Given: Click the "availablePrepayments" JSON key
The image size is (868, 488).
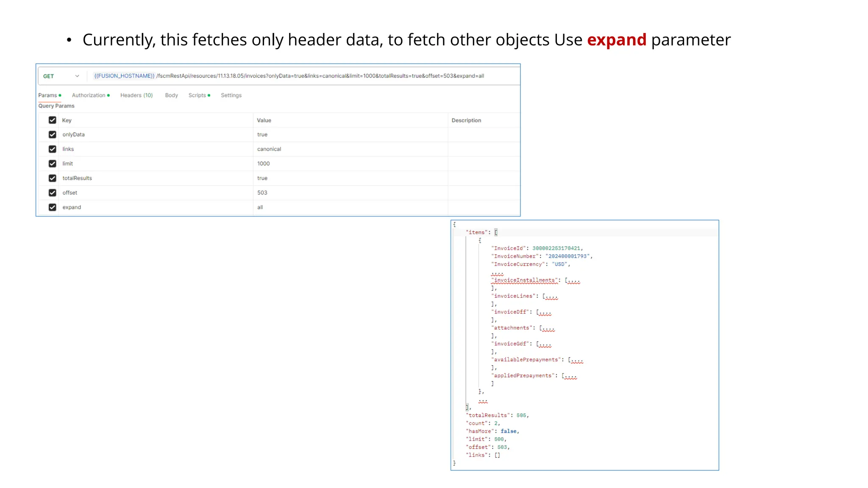Looking at the screenshot, I should [x=526, y=360].
